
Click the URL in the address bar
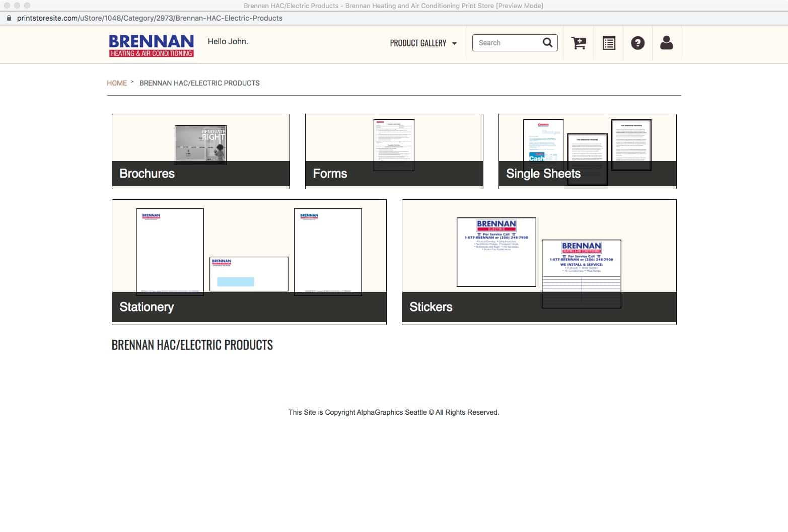pos(150,18)
